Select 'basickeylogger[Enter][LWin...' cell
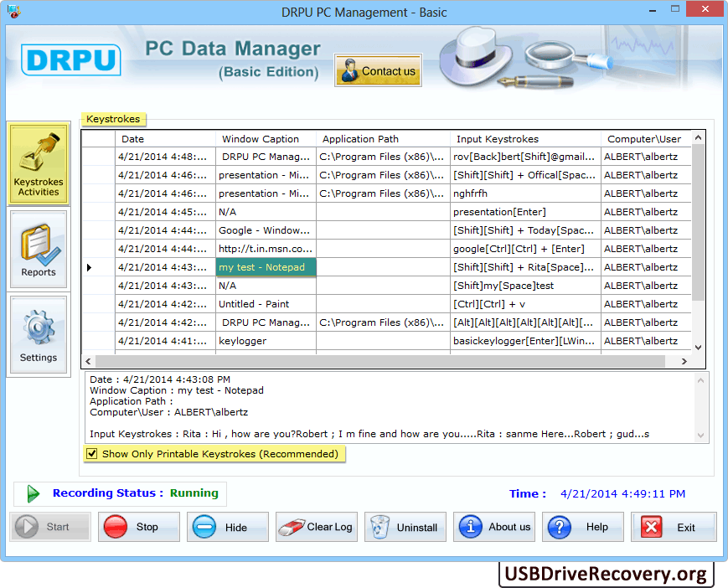Viewport: 728px width, 588px height. 525,341
